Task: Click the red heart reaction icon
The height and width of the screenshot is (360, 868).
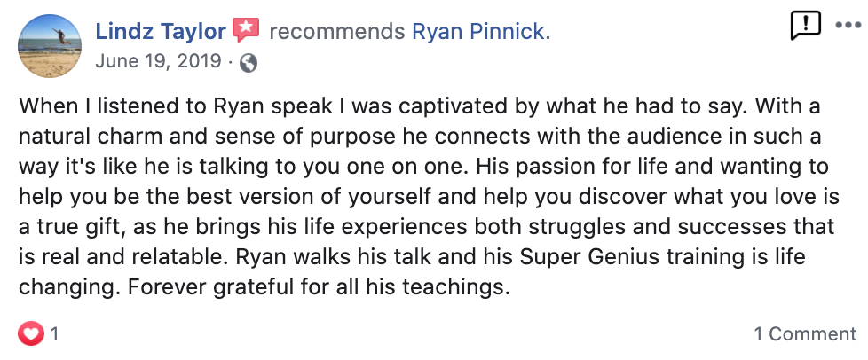Action: [30, 334]
